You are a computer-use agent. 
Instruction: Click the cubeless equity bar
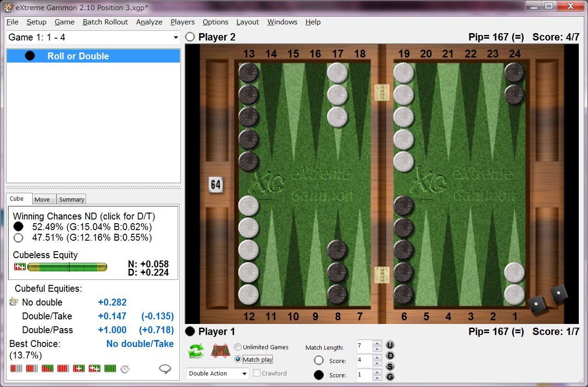(x=67, y=267)
